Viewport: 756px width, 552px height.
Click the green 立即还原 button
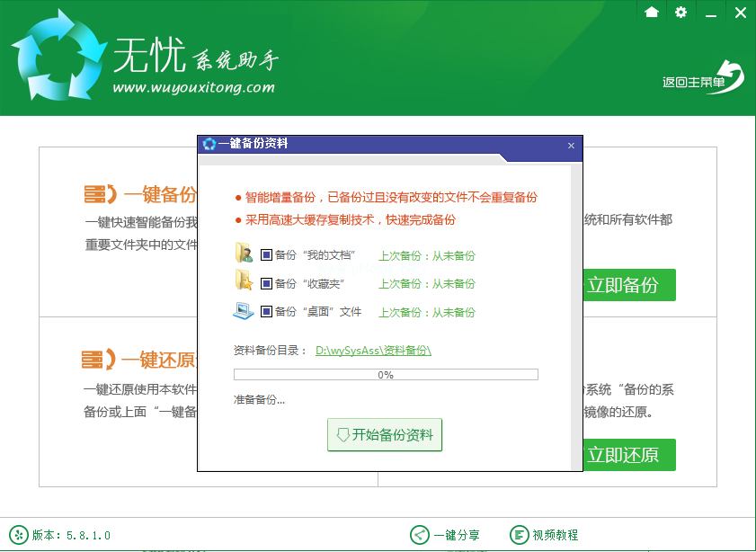(x=628, y=455)
